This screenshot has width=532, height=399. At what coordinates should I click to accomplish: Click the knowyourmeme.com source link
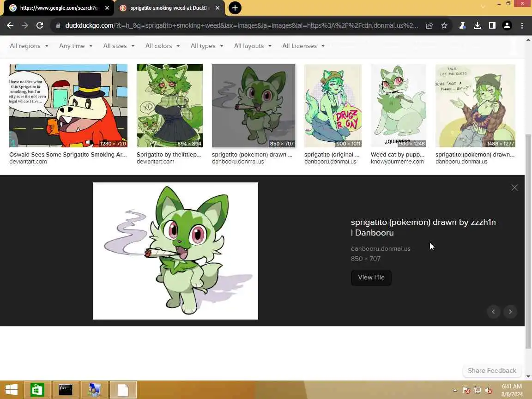tap(397, 162)
